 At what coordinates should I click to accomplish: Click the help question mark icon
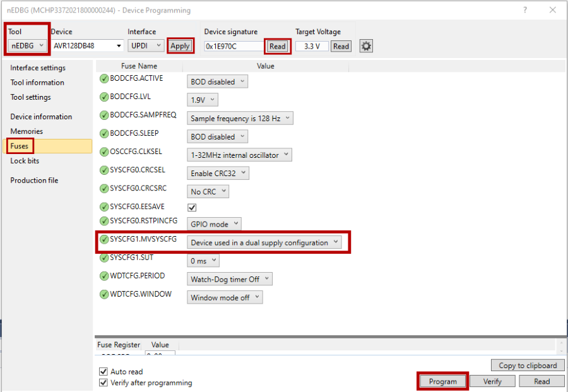[x=526, y=10]
